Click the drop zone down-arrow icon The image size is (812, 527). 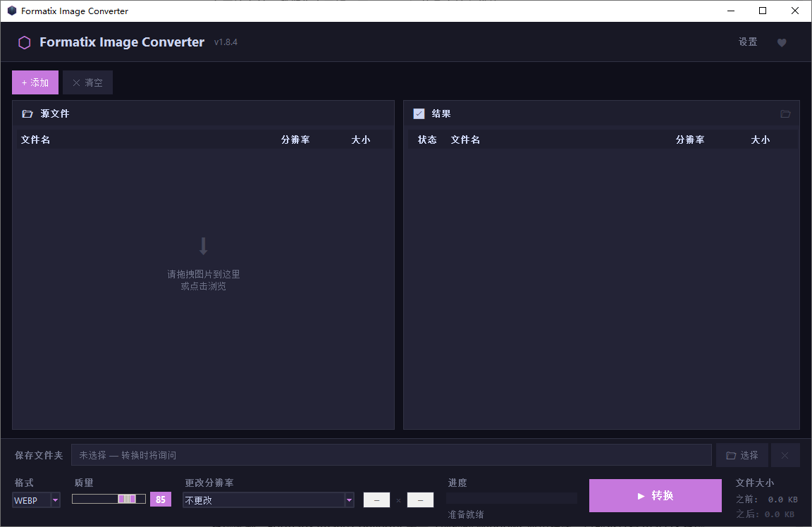pos(204,247)
